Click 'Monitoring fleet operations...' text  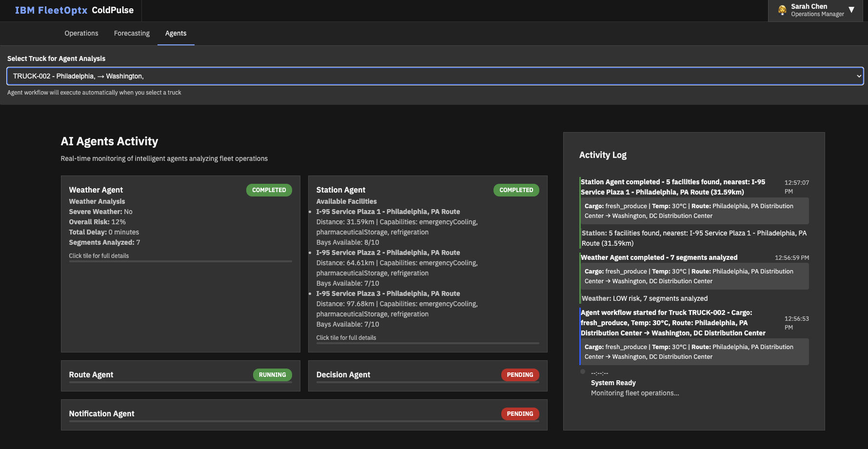tap(635, 393)
